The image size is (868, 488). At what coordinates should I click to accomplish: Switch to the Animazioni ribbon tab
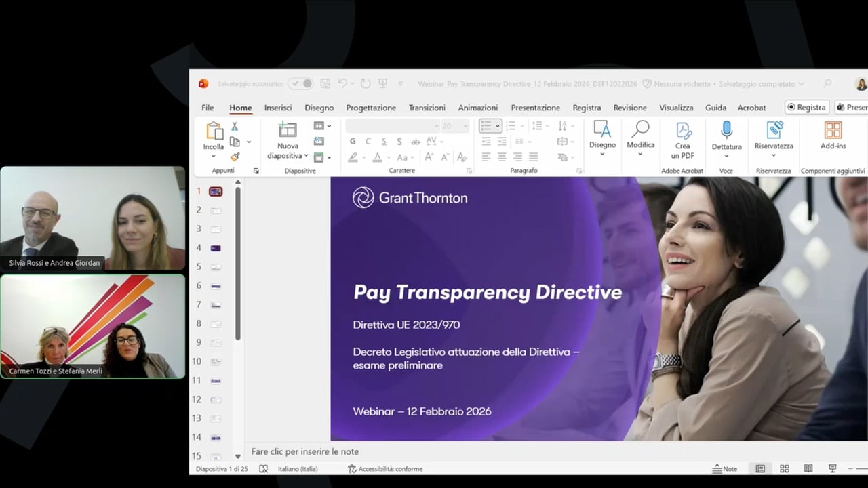[x=477, y=107]
